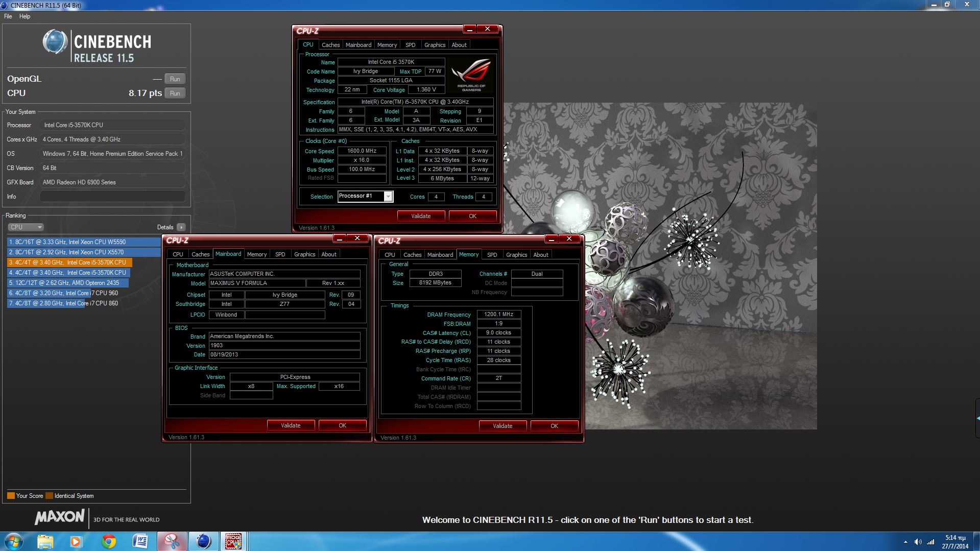980x551 pixels.
Task: Open Microsoft Word from the taskbar
Action: pyautogui.click(x=140, y=541)
